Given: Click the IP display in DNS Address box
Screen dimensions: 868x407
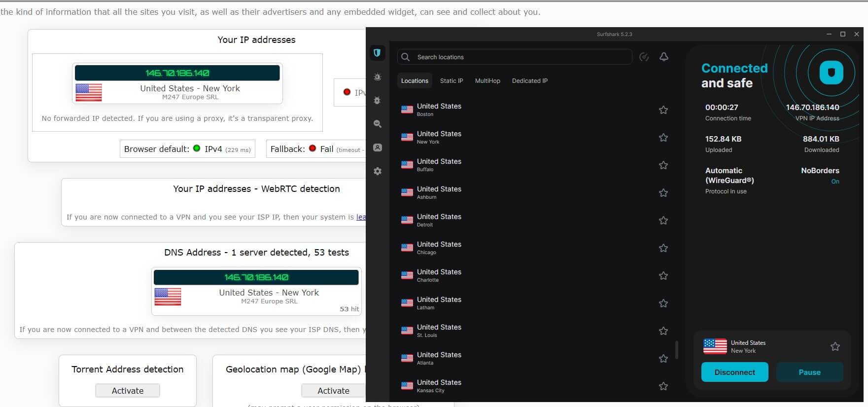Looking at the screenshot, I should pyautogui.click(x=256, y=277).
